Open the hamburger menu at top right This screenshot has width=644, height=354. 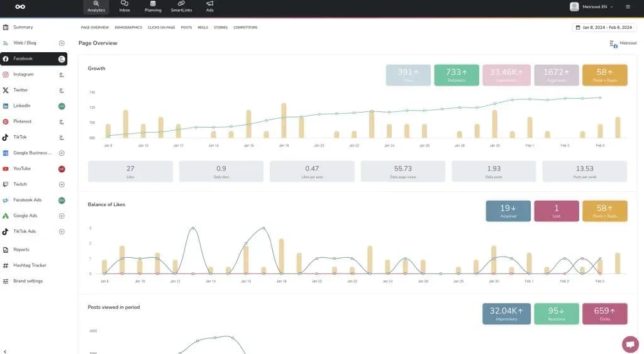click(x=628, y=6)
